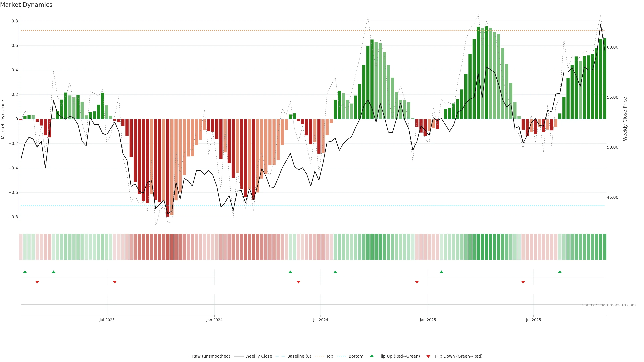Viewport: 644px width, 362px height.
Task: Click the flip-down marker just before Jan 2025
Action: pyautogui.click(x=417, y=282)
